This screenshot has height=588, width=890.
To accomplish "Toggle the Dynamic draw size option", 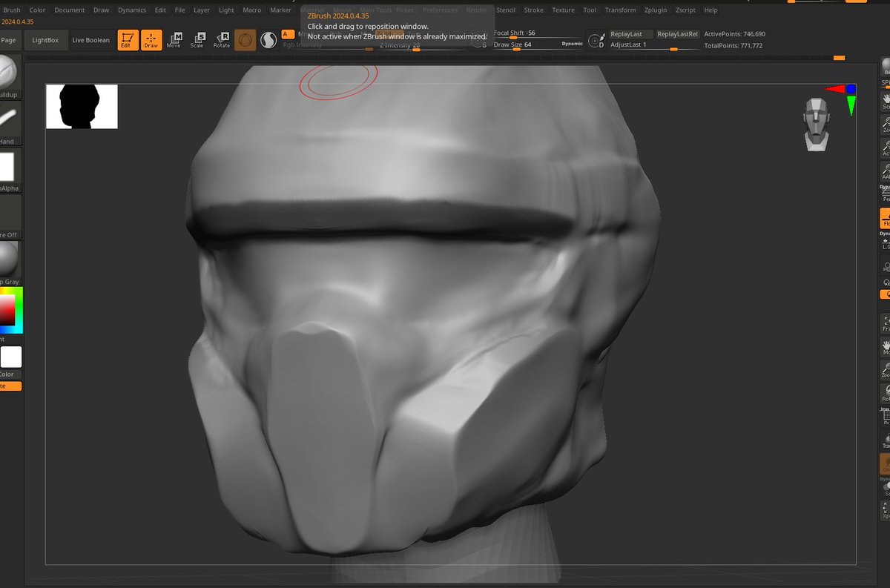I will coord(572,44).
